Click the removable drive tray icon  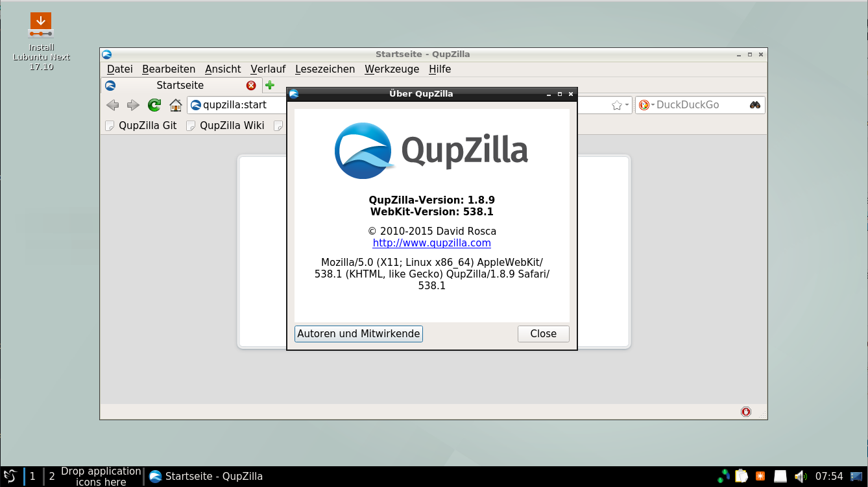click(x=780, y=477)
